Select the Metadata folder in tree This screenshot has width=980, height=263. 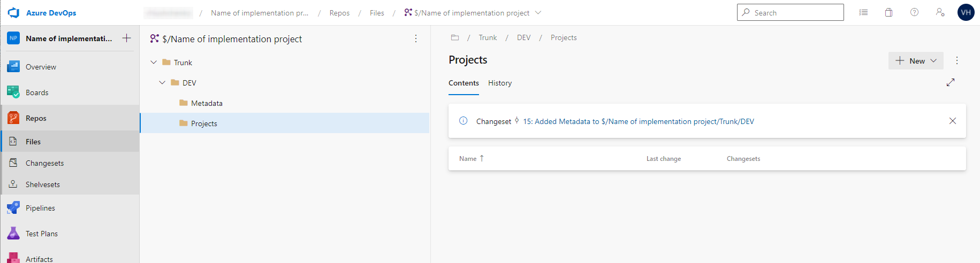(x=207, y=103)
